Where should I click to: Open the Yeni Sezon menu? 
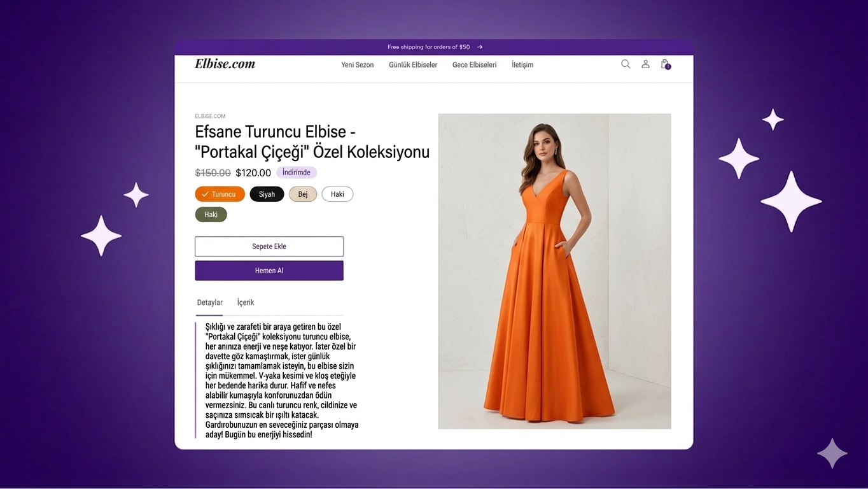(x=358, y=65)
